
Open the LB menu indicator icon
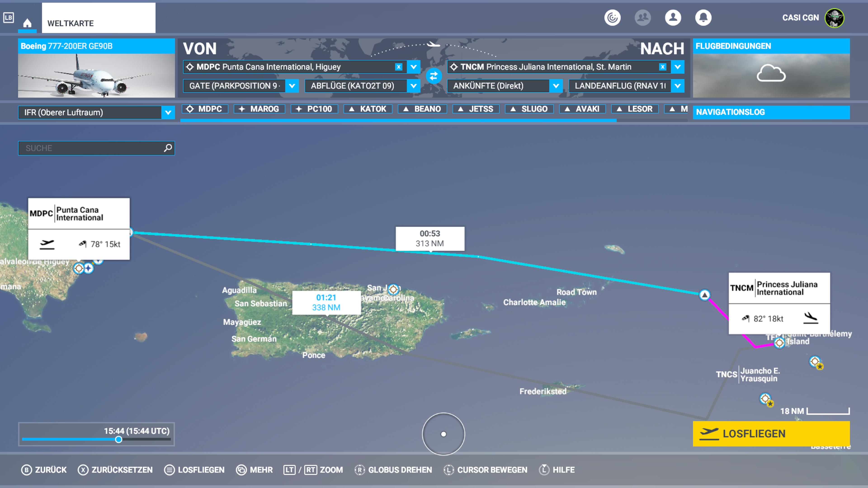pos(8,18)
